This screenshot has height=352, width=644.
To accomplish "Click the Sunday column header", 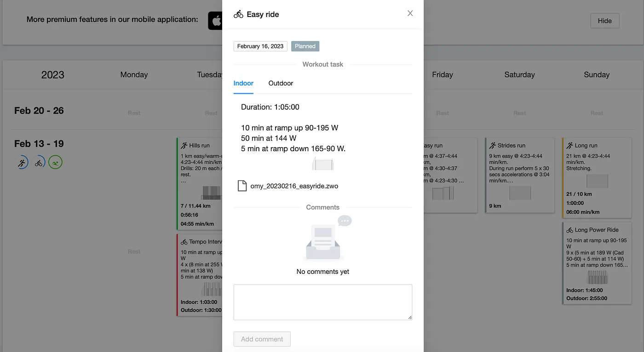I will (x=597, y=74).
